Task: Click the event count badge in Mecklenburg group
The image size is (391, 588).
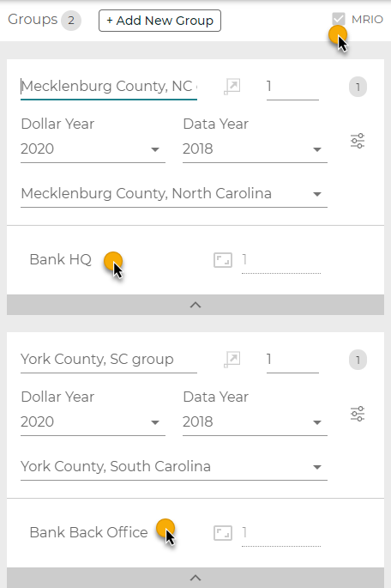Action: pos(358,87)
